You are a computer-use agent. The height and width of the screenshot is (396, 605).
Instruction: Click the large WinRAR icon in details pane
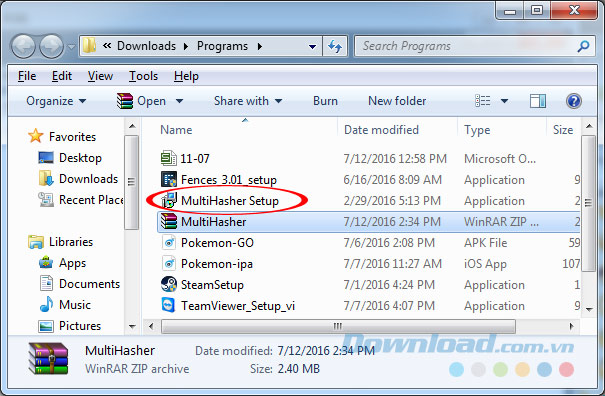pyautogui.click(x=48, y=359)
